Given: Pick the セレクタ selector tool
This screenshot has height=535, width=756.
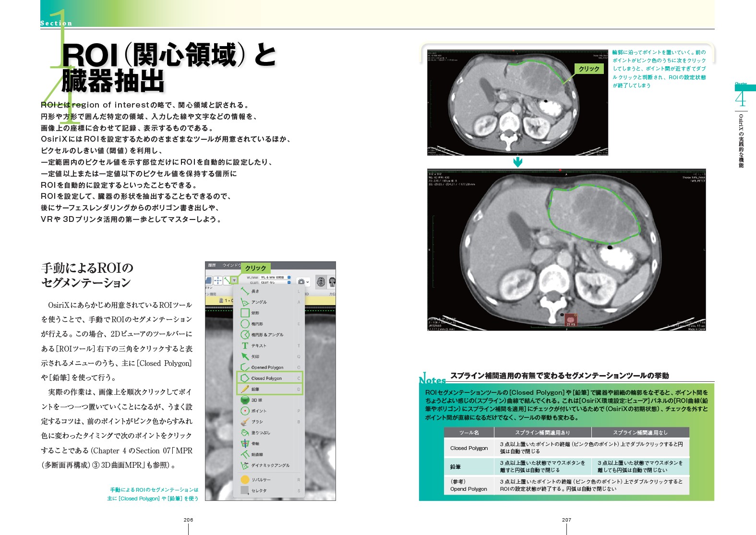Looking at the screenshot, I should (268, 490).
